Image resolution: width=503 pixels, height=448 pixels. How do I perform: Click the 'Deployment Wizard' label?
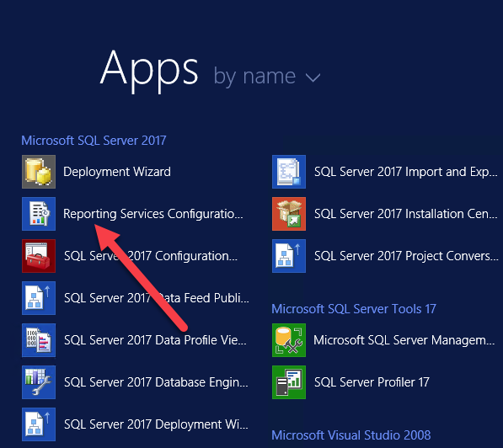117,172
